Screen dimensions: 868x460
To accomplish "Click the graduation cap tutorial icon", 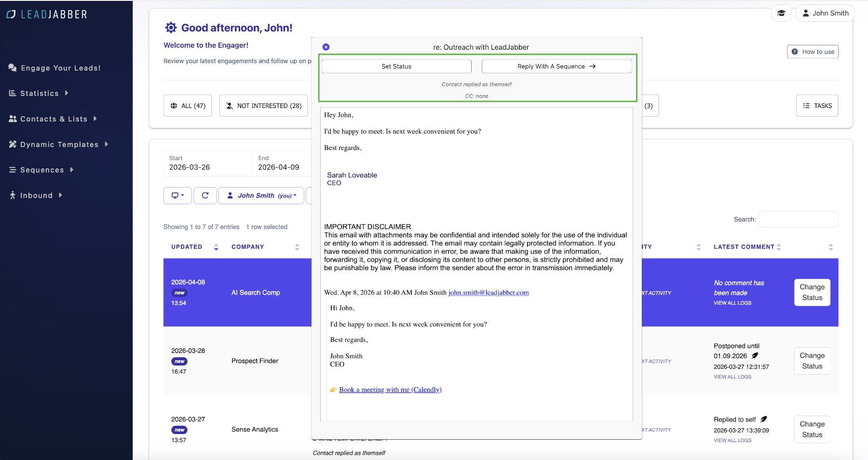I will pos(781,13).
